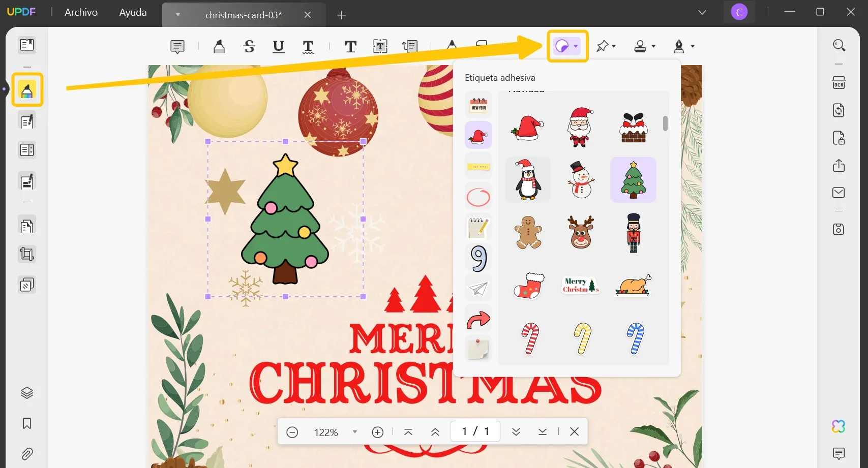The width and height of the screenshot is (868, 468).
Task: Open the Ayuda menu
Action: pos(133,12)
